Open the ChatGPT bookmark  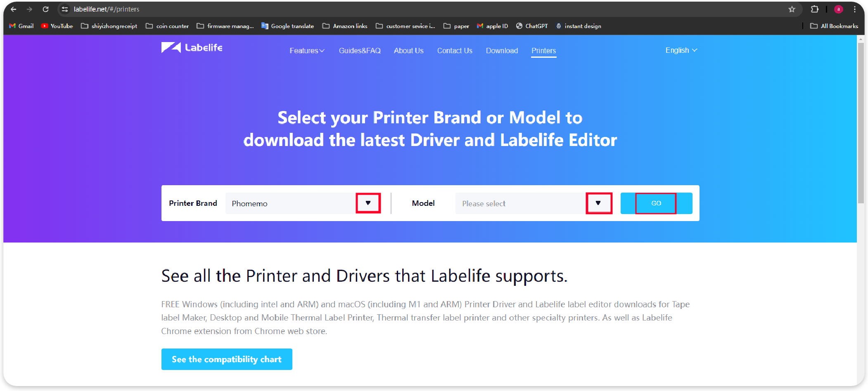click(532, 26)
